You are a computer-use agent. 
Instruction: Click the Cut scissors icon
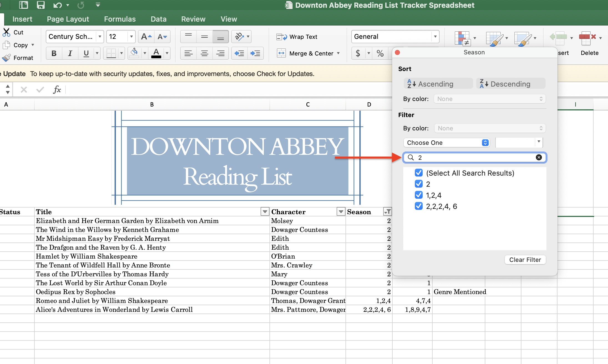(x=6, y=32)
